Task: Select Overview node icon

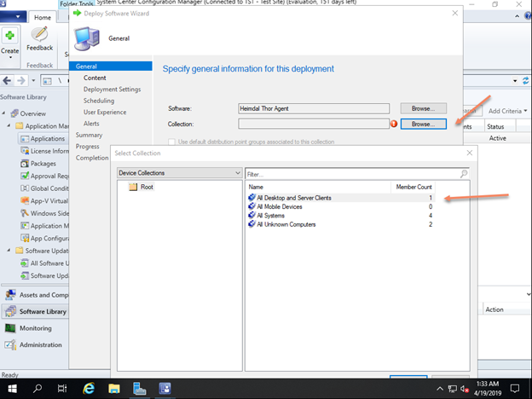Action: pos(14,113)
